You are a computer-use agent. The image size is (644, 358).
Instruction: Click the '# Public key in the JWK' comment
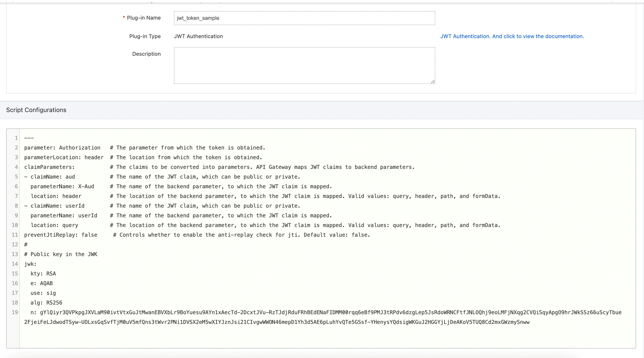(x=60, y=254)
